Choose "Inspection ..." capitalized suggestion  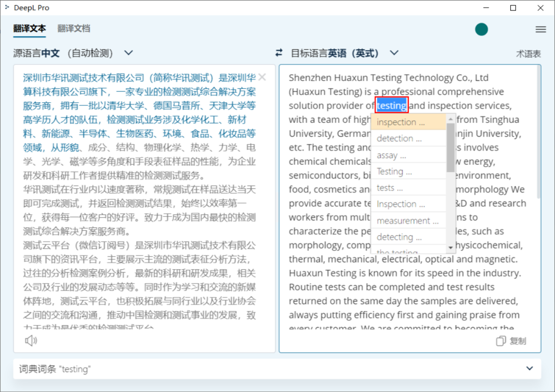click(x=409, y=204)
